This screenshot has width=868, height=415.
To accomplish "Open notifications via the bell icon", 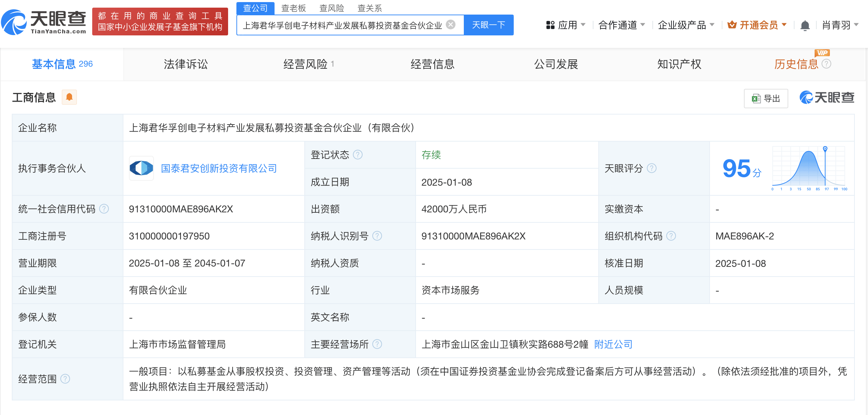I will [x=805, y=25].
